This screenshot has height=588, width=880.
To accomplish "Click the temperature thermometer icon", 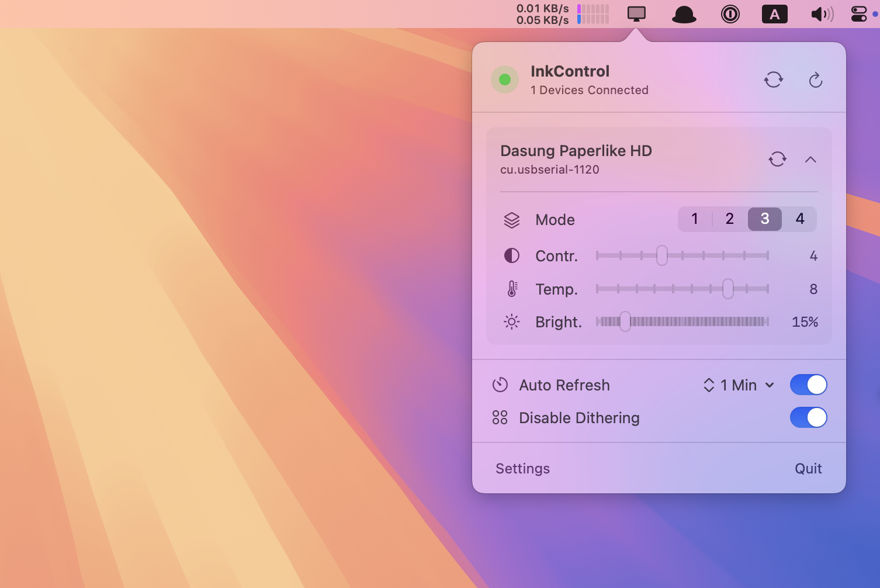I will pos(512,289).
